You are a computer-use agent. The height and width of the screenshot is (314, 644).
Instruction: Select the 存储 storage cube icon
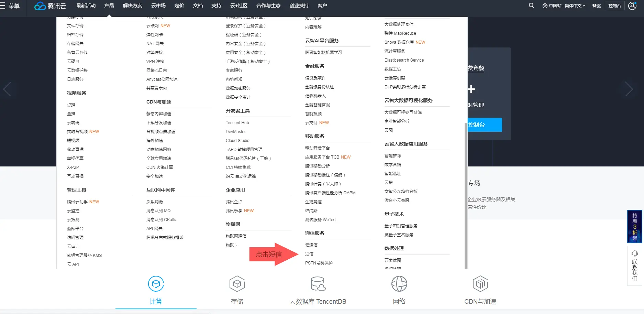[237, 284]
